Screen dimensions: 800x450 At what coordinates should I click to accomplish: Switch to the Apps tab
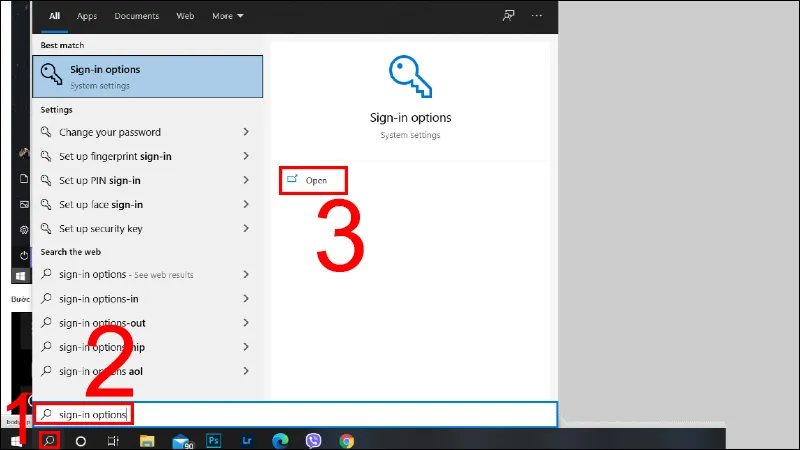tap(87, 16)
